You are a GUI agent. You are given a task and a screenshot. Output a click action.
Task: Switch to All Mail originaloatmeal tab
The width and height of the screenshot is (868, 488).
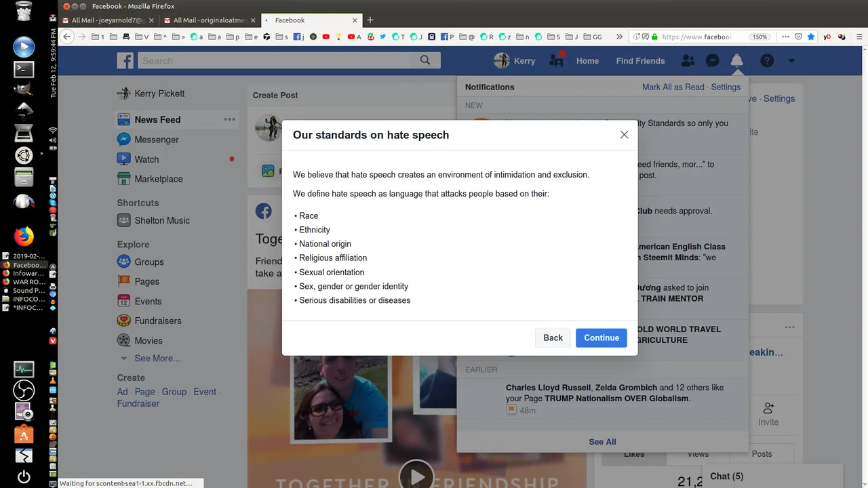click(x=210, y=20)
